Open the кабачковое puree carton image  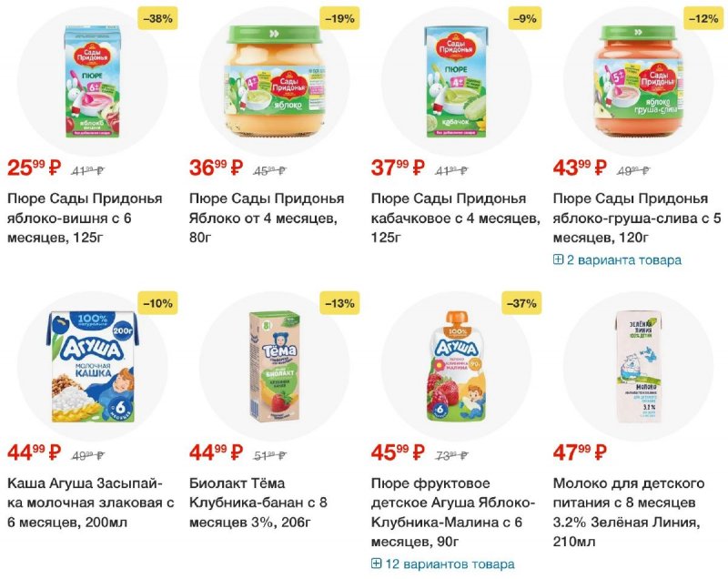(x=456, y=81)
